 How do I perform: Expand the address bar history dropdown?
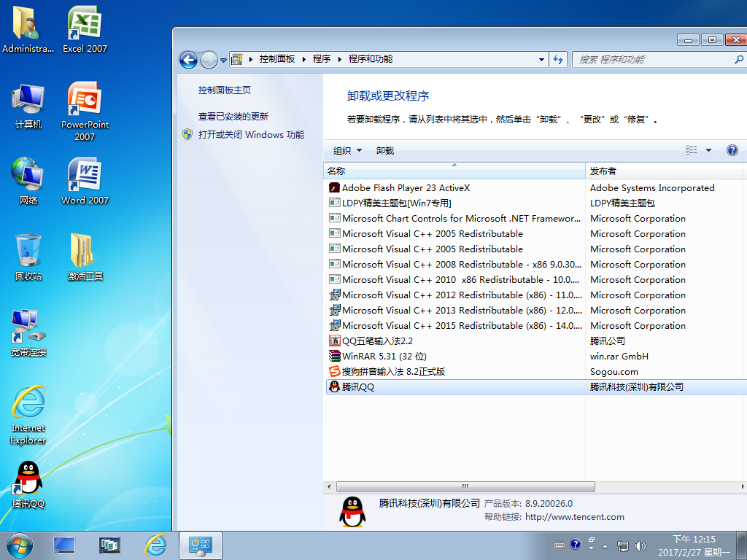point(542,60)
